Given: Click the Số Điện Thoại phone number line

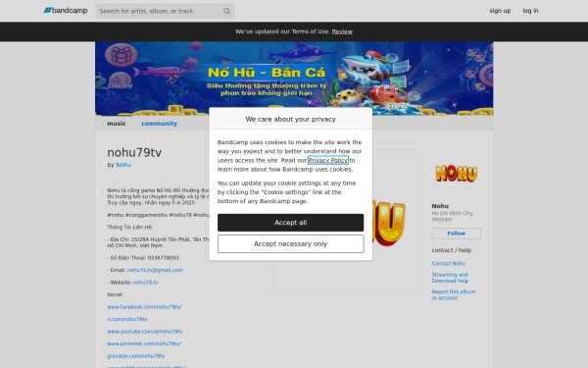Looking at the screenshot, I should tap(143, 258).
